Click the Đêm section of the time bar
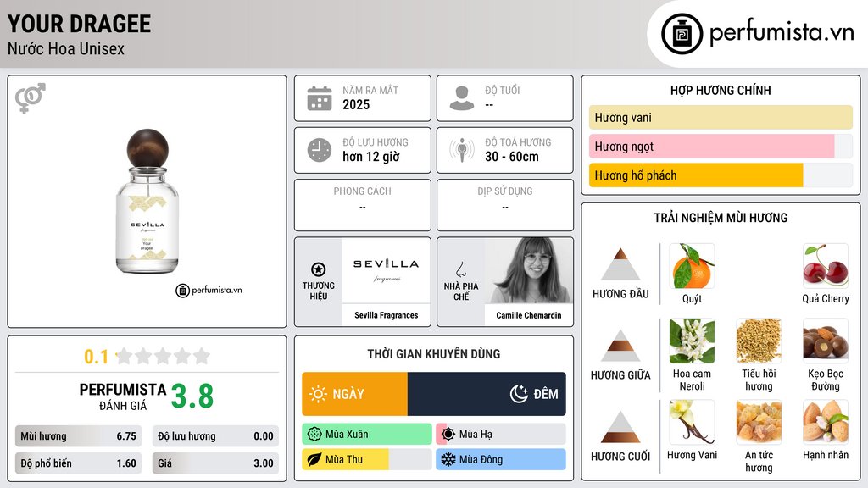 point(487,394)
